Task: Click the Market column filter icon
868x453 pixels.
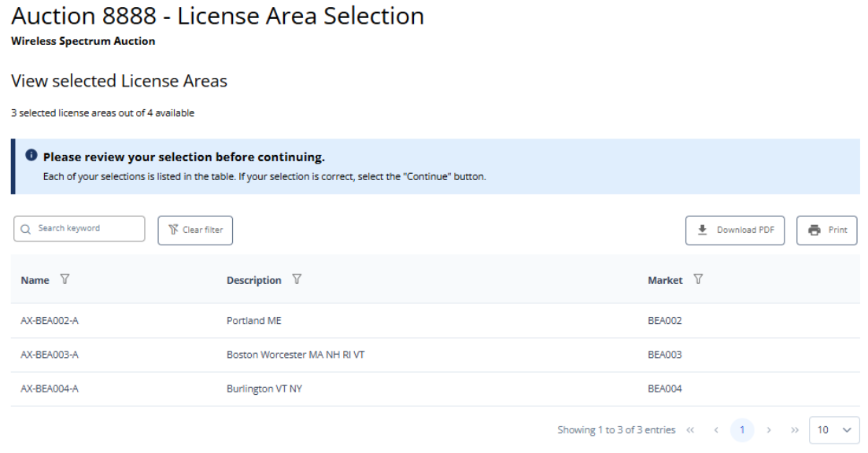Action: pyautogui.click(x=698, y=280)
